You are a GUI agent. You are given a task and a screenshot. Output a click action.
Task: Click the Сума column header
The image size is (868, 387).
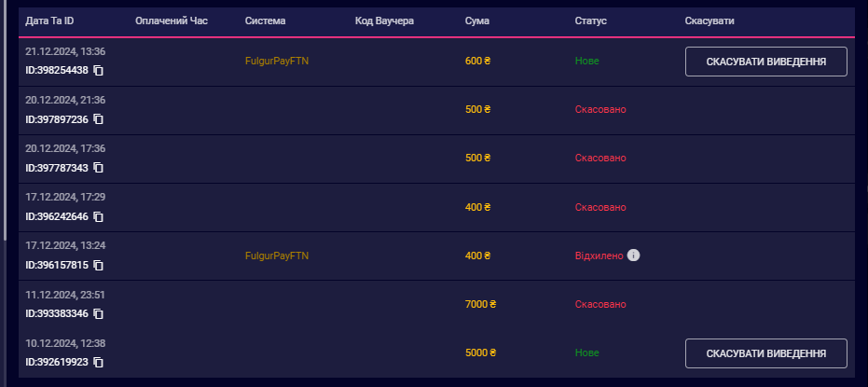pyautogui.click(x=475, y=21)
